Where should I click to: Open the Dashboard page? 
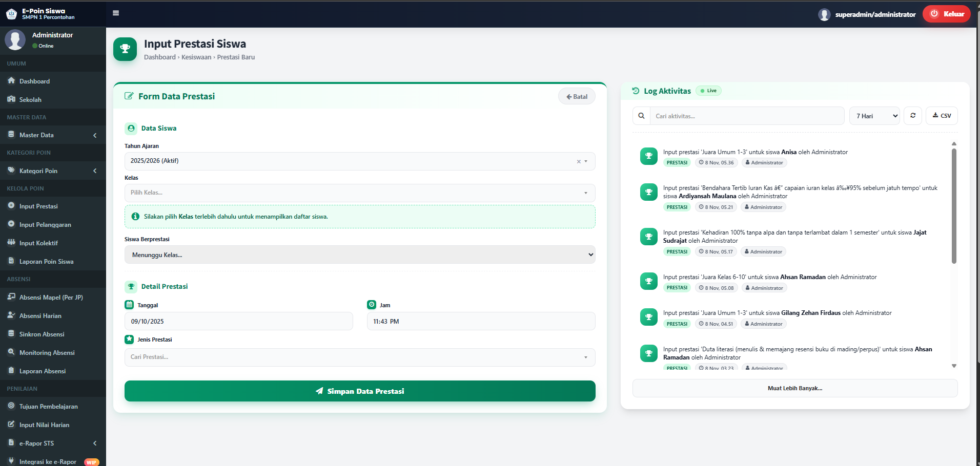coord(34,81)
